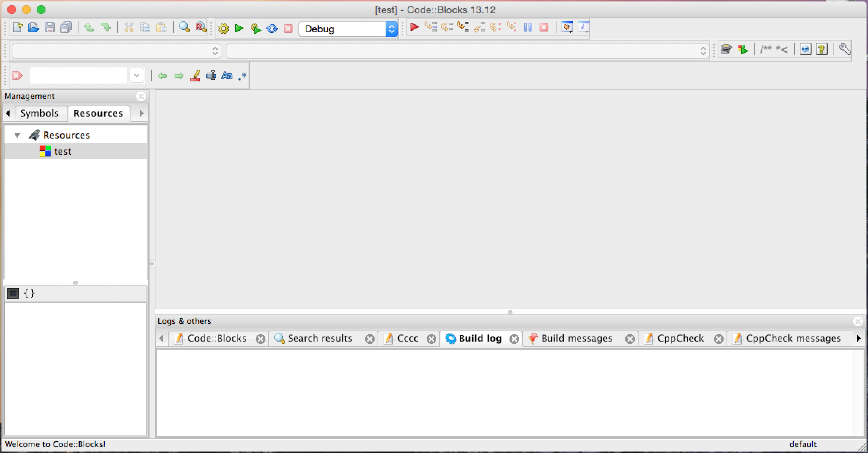Paste from clipboard icon

click(x=161, y=27)
